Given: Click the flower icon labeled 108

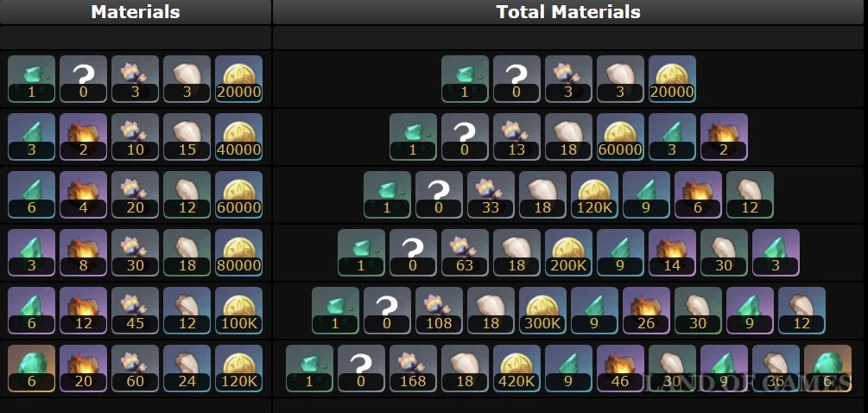Looking at the screenshot, I should [x=439, y=310].
